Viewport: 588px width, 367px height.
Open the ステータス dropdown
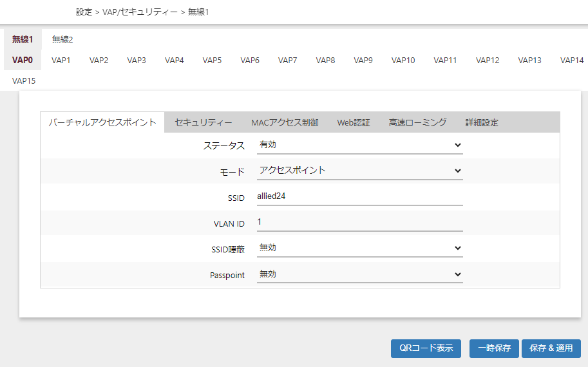(359, 145)
